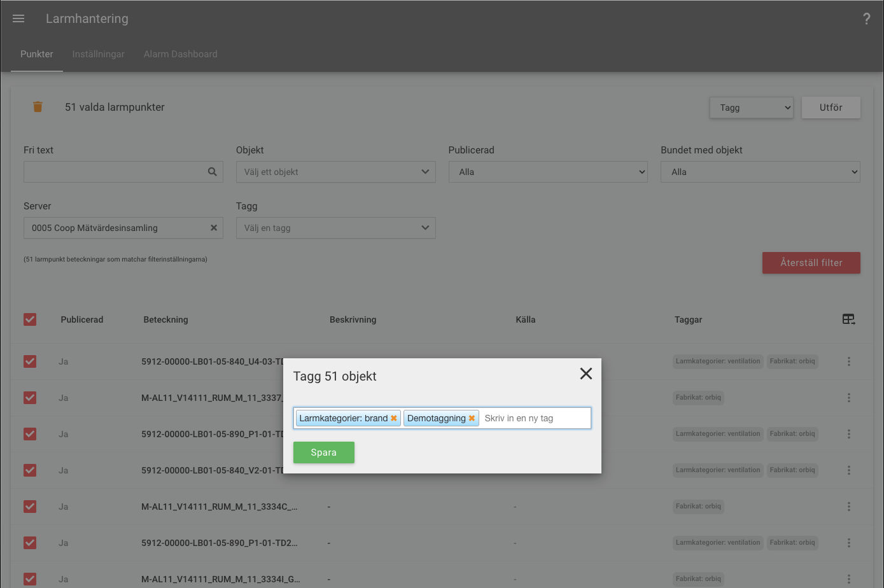Close the 'Tagg 51 objekt' dialog
Image resolution: width=884 pixels, height=588 pixels.
(586, 374)
